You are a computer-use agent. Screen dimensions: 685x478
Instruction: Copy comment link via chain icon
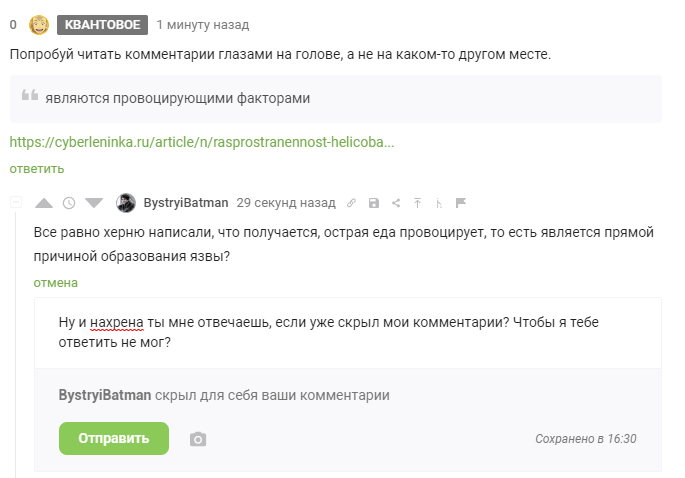click(352, 203)
